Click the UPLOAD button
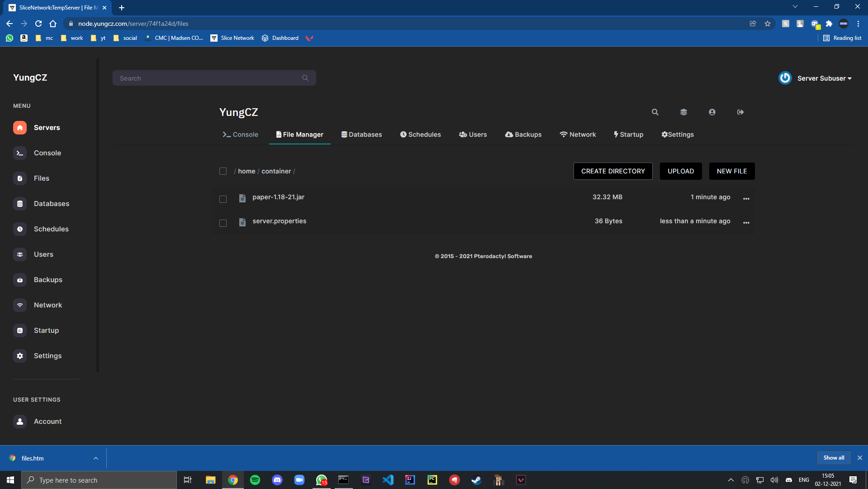The image size is (868, 489). point(681,171)
